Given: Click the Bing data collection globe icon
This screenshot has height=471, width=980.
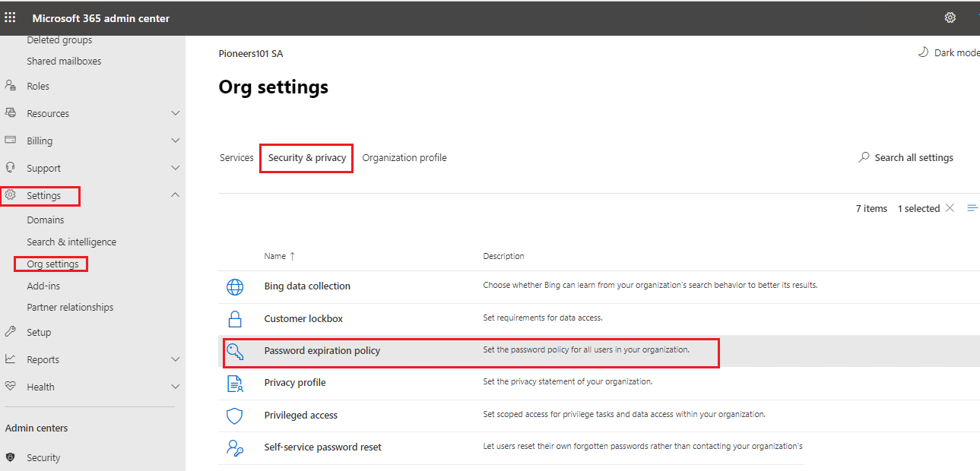Looking at the screenshot, I should coord(235,286).
